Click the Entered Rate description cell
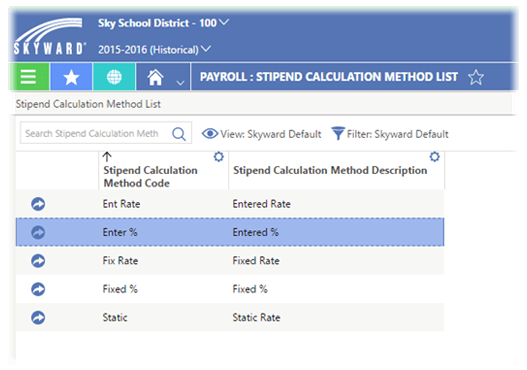 [x=261, y=204]
